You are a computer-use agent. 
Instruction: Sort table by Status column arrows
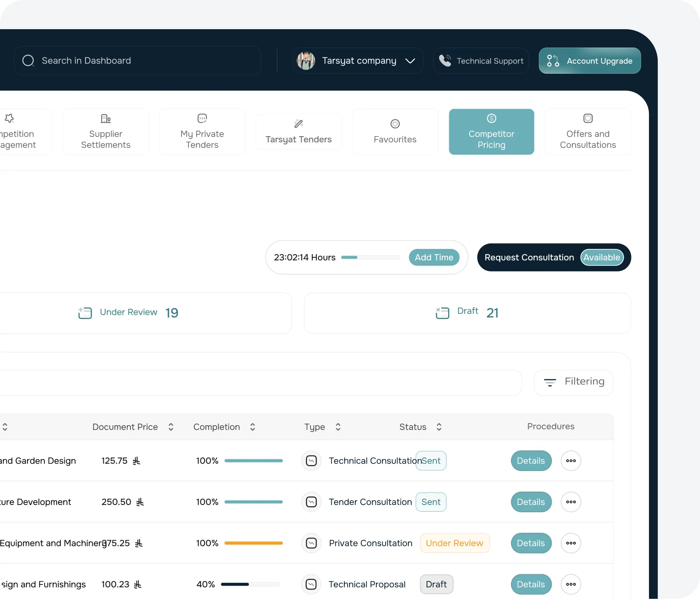[439, 427]
